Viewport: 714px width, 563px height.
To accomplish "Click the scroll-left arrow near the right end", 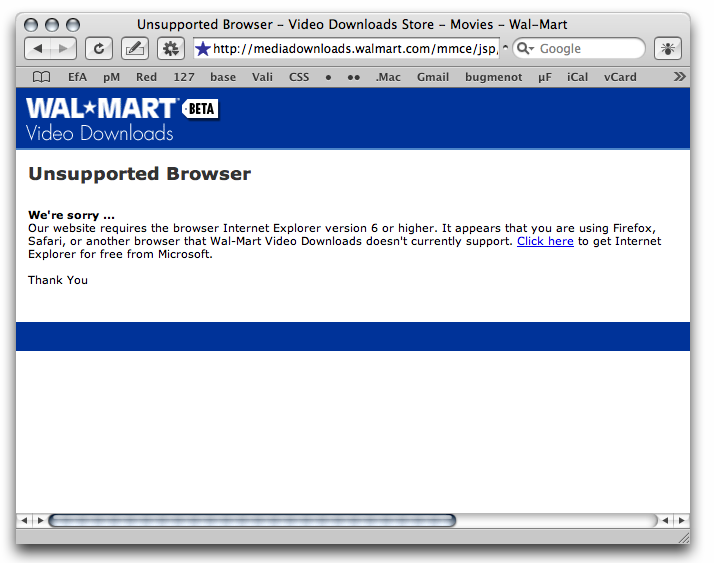I will click(x=666, y=520).
